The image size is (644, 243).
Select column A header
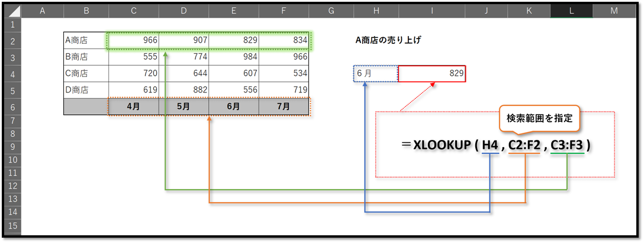click(42, 11)
